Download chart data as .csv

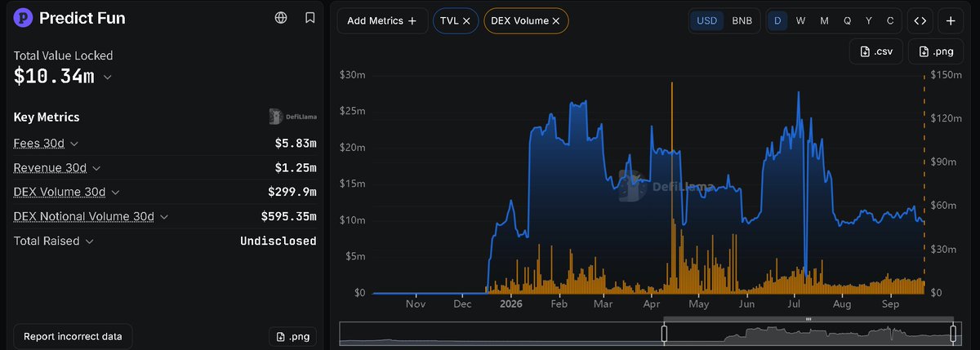coord(875,51)
